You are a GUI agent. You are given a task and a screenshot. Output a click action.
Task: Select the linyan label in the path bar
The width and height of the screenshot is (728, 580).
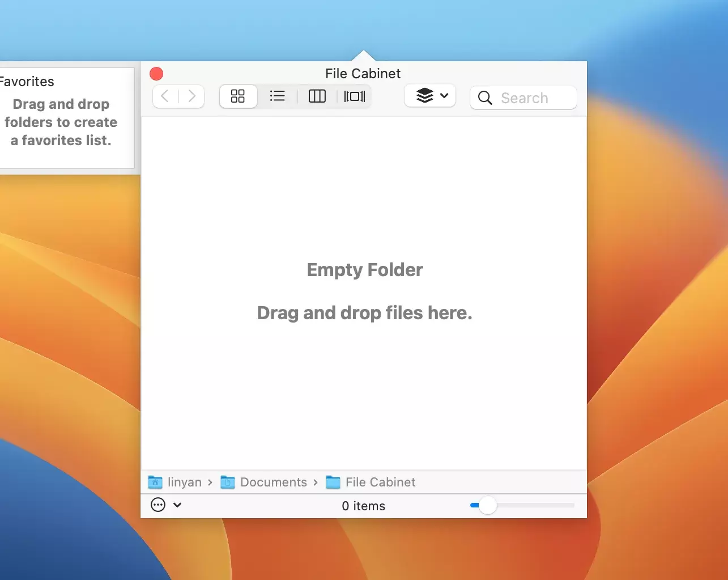click(x=185, y=482)
